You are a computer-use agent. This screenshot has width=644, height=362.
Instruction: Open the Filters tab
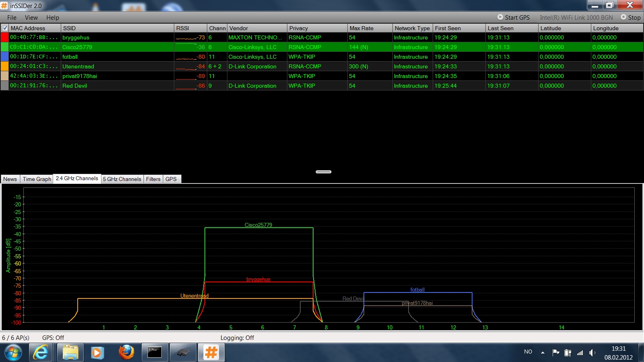(x=153, y=179)
